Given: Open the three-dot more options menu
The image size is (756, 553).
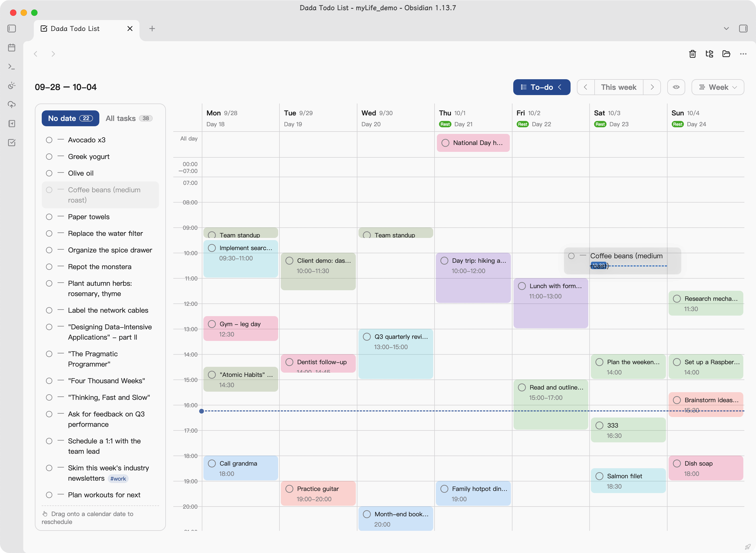Looking at the screenshot, I should pyautogui.click(x=743, y=54).
